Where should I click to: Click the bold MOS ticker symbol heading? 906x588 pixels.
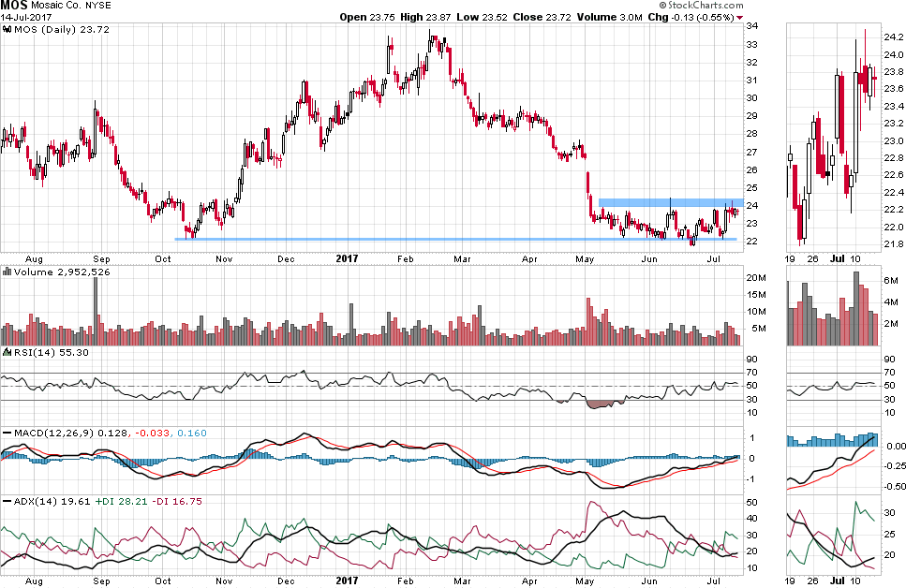pos(14,6)
